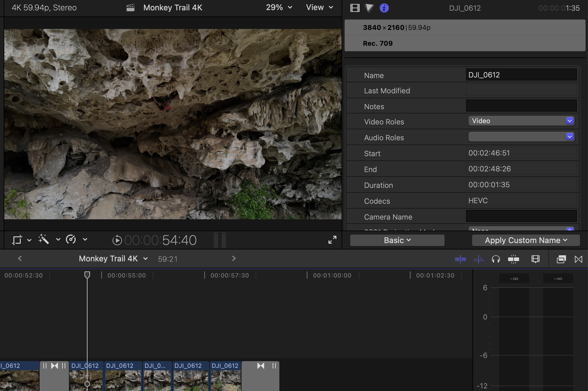The height and width of the screenshot is (391, 588).
Task: Open the Video Roles dropdown
Action: click(x=521, y=121)
